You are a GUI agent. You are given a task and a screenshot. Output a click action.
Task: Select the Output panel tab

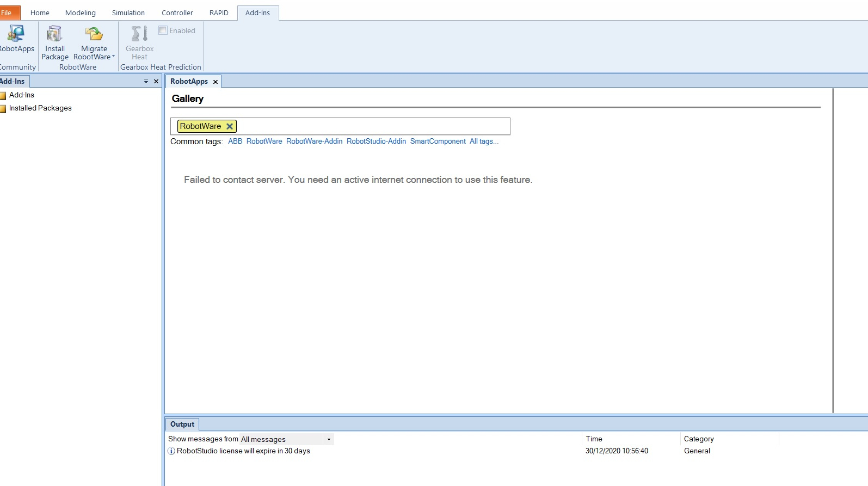click(182, 425)
